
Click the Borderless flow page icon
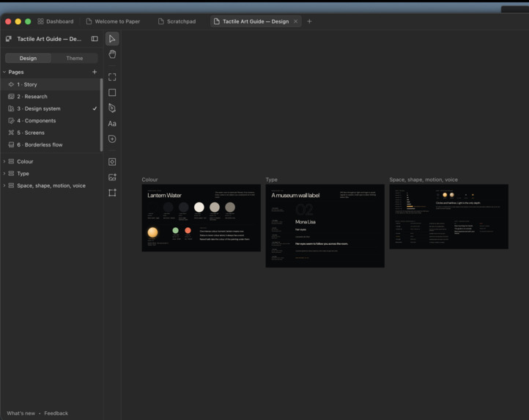coord(11,145)
